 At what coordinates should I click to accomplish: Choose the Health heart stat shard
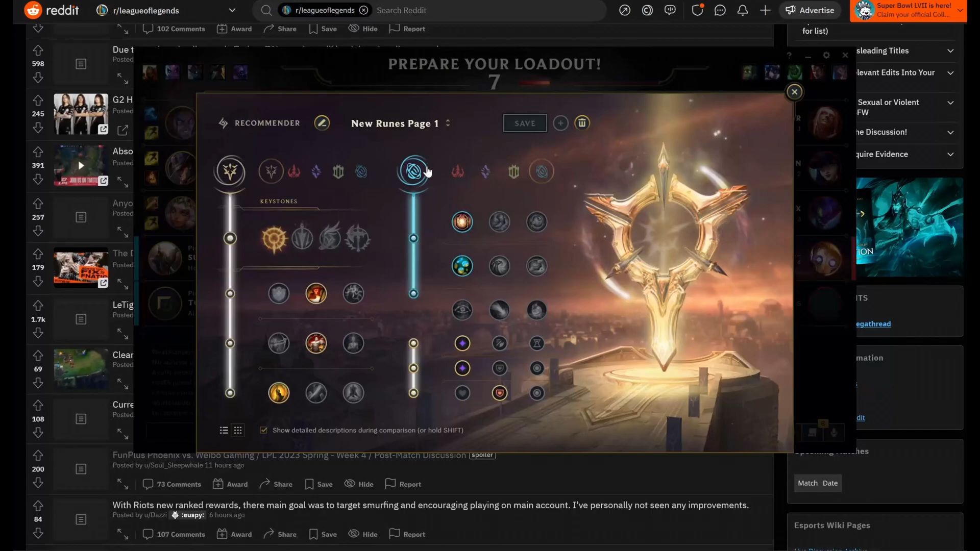point(462,393)
